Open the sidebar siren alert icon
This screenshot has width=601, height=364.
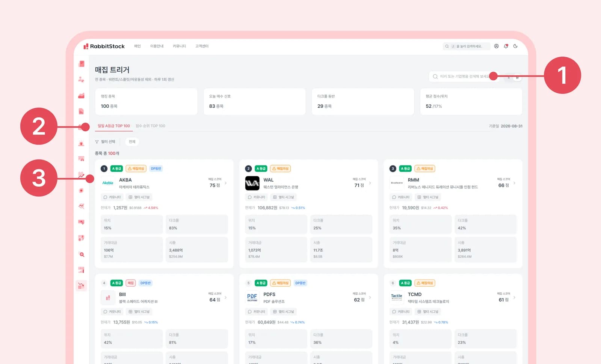pos(81,143)
